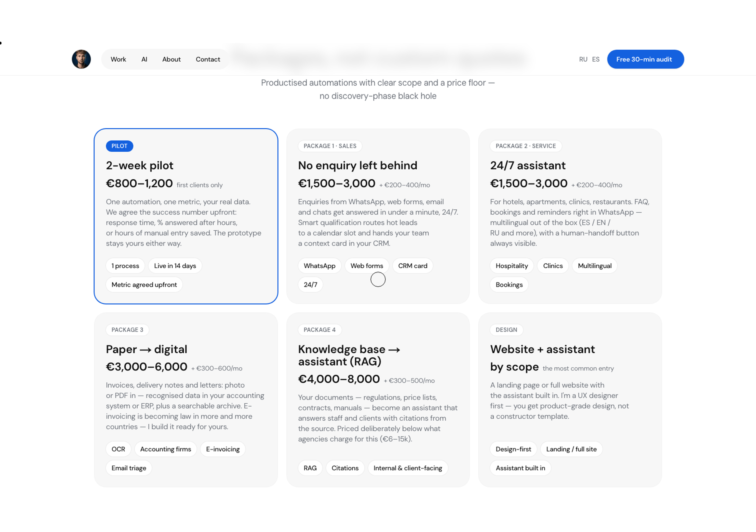
Task: Select the 'Design-first' tag
Action: [x=513, y=449]
